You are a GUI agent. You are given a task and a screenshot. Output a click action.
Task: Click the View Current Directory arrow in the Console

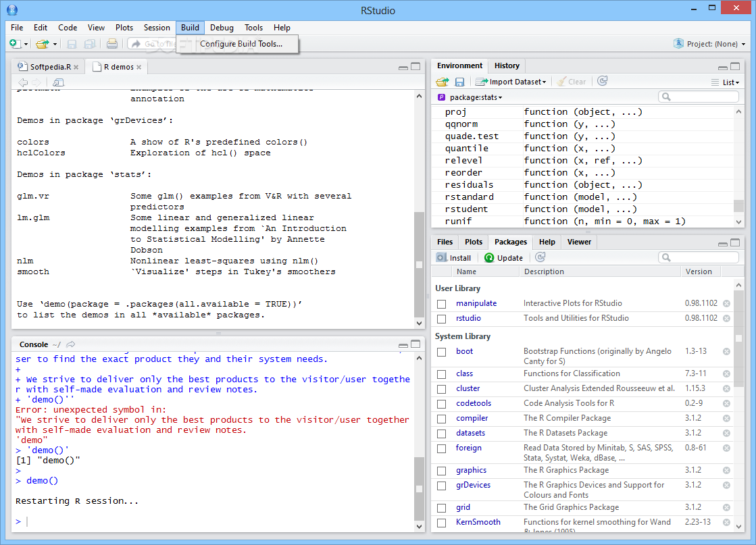(71, 344)
